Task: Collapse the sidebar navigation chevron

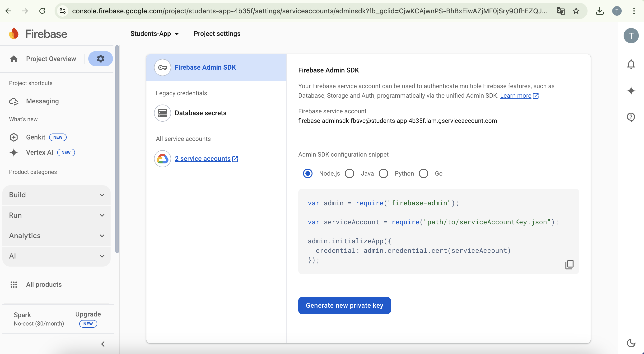Action: point(103,344)
